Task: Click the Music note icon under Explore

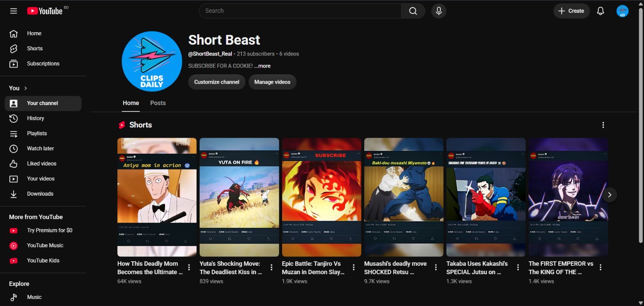Action: point(14,297)
